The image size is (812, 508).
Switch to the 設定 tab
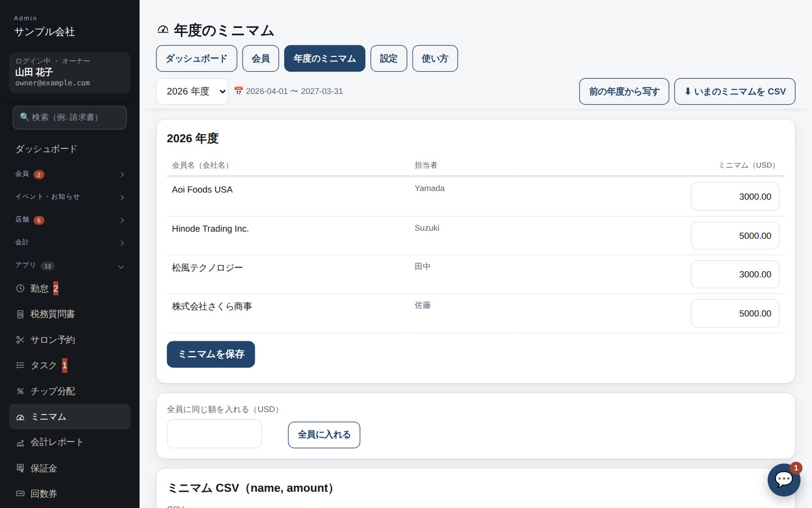389,58
